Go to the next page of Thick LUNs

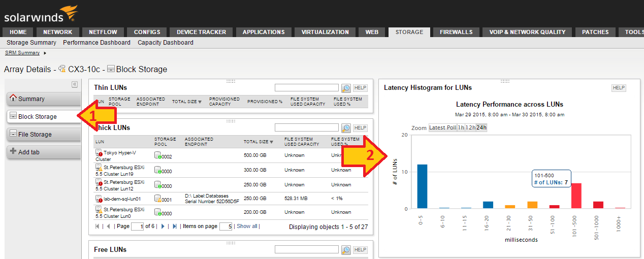coord(163,226)
